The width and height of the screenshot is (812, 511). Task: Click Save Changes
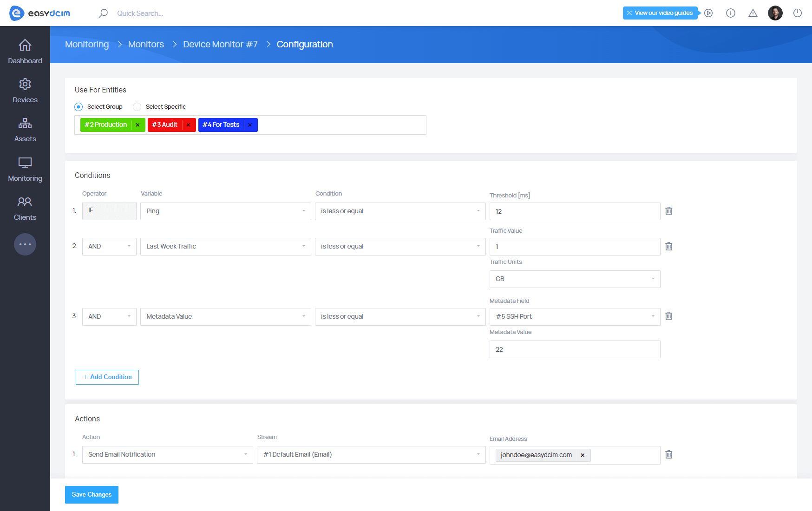pyautogui.click(x=92, y=494)
